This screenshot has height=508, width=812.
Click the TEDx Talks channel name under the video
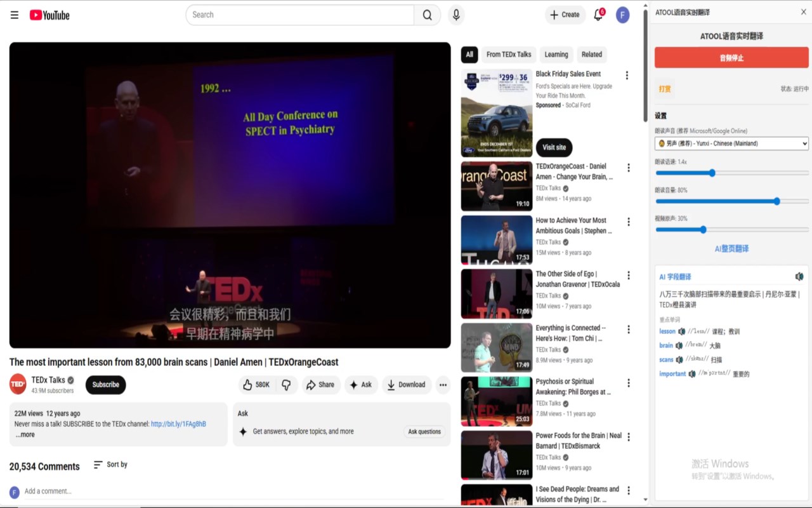[48, 380]
